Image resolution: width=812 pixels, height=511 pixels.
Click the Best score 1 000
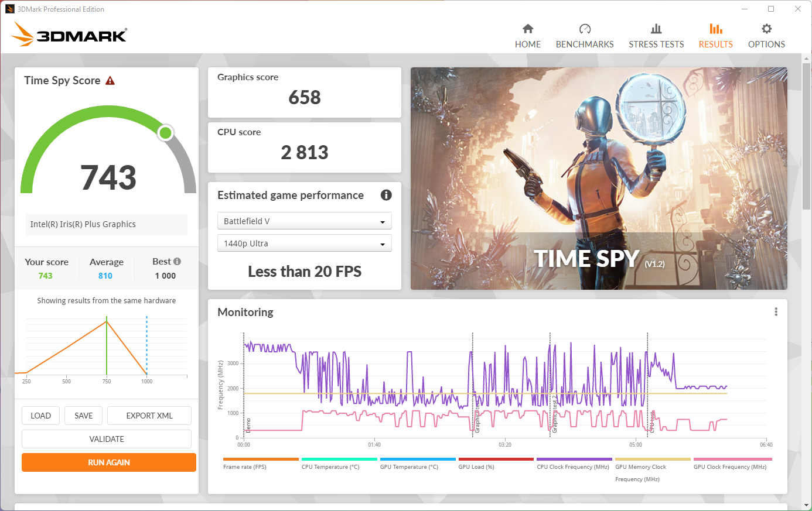[x=165, y=276]
